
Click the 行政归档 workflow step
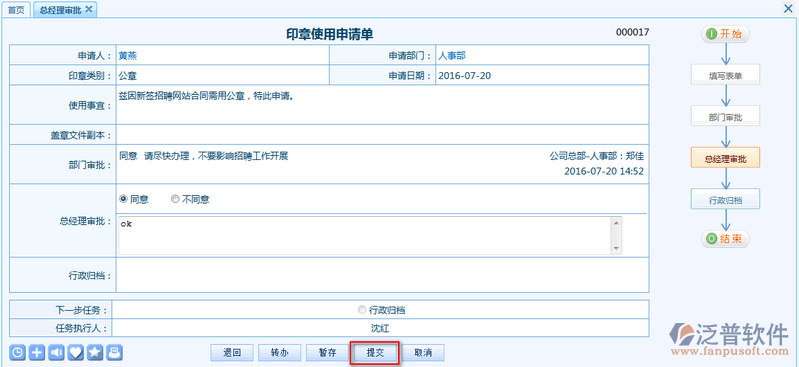725,199
